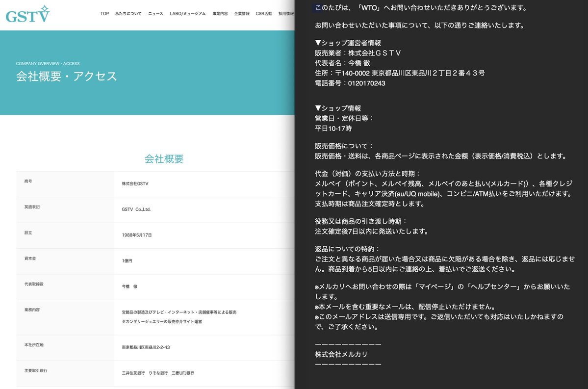Open the ニュース menu item
588x389 pixels.
click(155, 14)
